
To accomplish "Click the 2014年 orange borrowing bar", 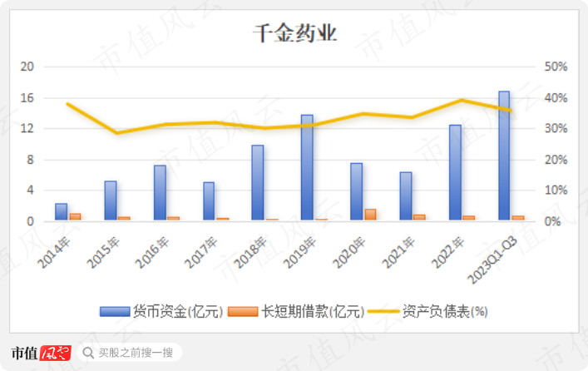I will click(75, 217).
